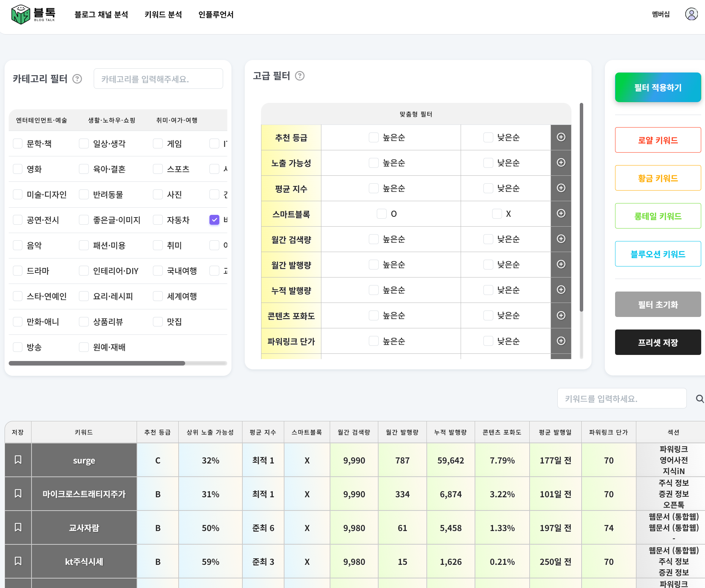The height and width of the screenshot is (588, 705).
Task: Open the 키워드 분석 menu
Action: pos(163,14)
